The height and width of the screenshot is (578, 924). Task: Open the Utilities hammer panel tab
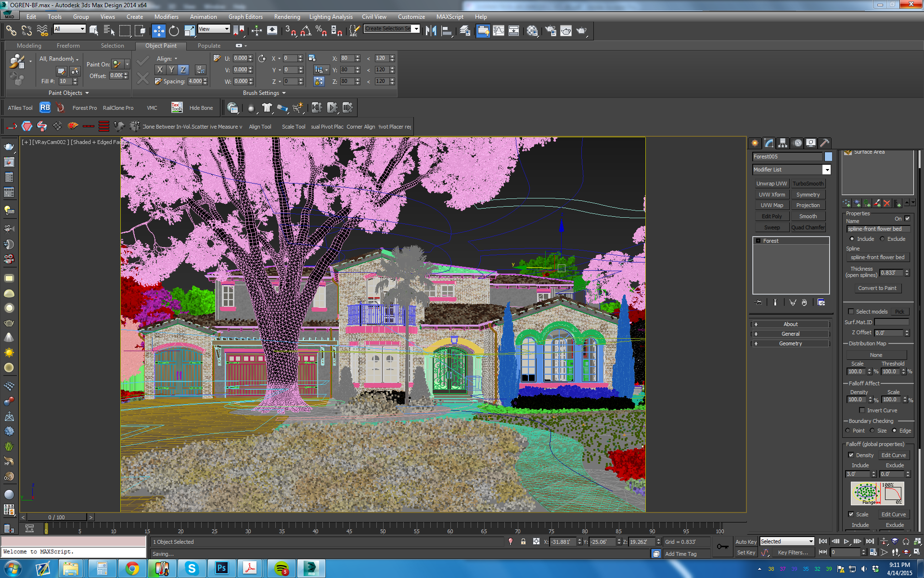click(824, 143)
